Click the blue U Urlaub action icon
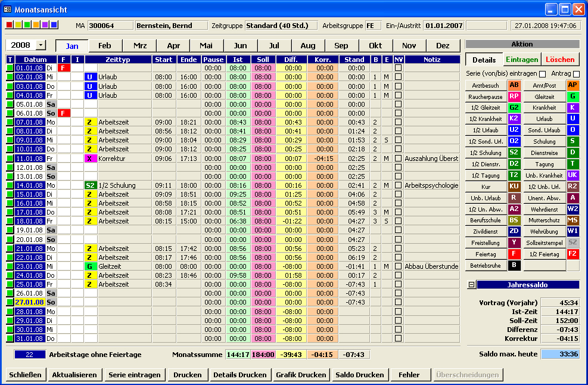This screenshot has width=588, height=385. tap(573, 119)
